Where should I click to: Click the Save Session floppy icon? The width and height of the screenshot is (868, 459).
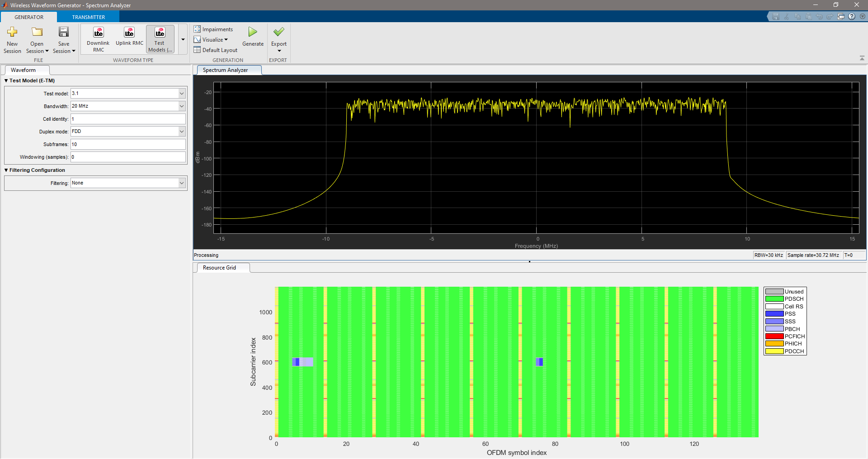[64, 33]
